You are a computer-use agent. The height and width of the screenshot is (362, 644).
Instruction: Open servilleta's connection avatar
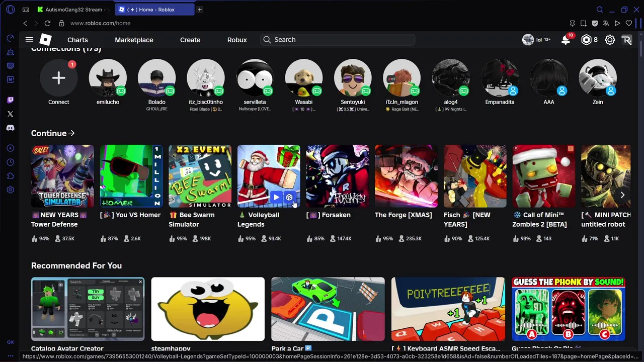[x=255, y=78]
